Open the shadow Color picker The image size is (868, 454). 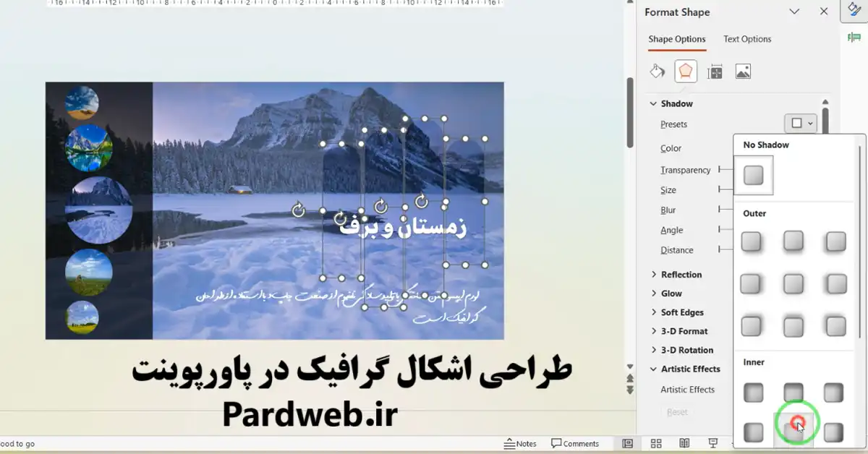(670, 147)
